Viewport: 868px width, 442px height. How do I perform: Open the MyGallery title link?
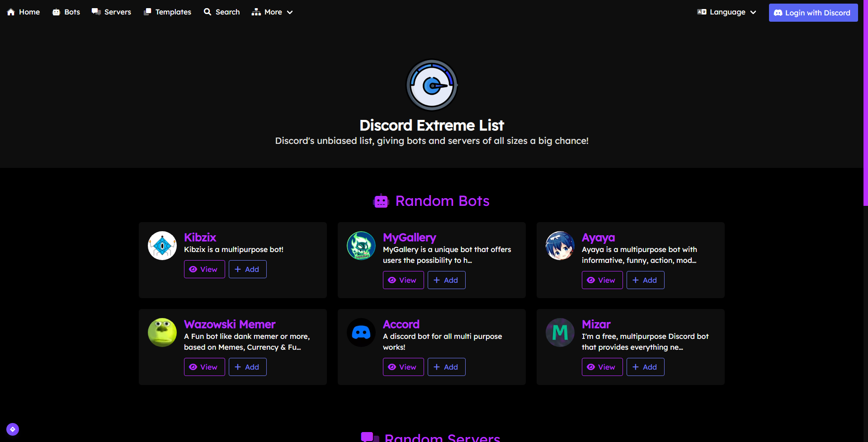coord(410,238)
